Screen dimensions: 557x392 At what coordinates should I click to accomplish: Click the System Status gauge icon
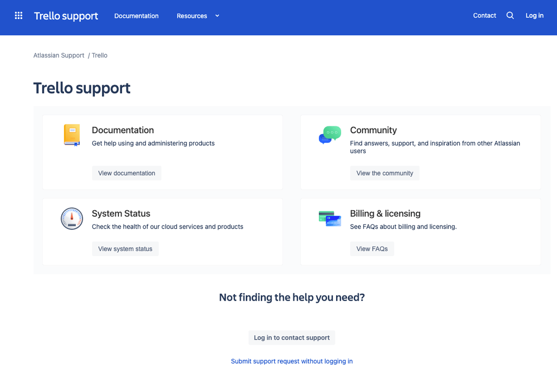[72, 218]
